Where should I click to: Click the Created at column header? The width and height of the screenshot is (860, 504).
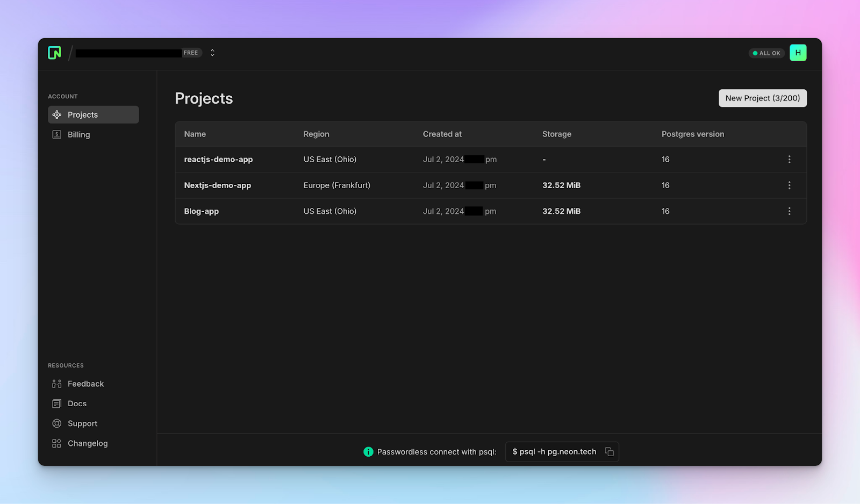442,134
